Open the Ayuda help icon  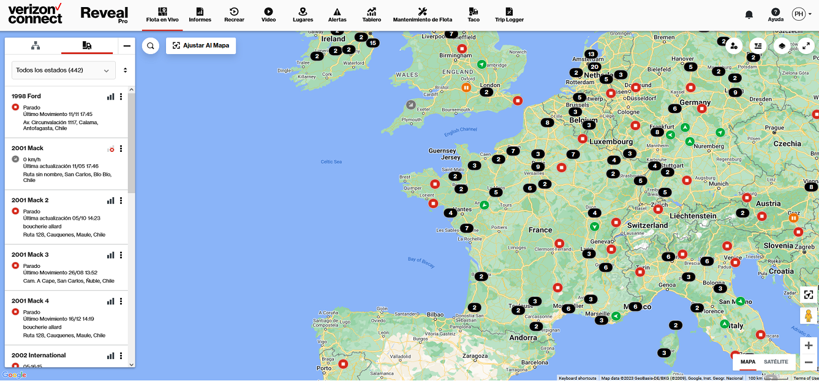[x=775, y=15]
